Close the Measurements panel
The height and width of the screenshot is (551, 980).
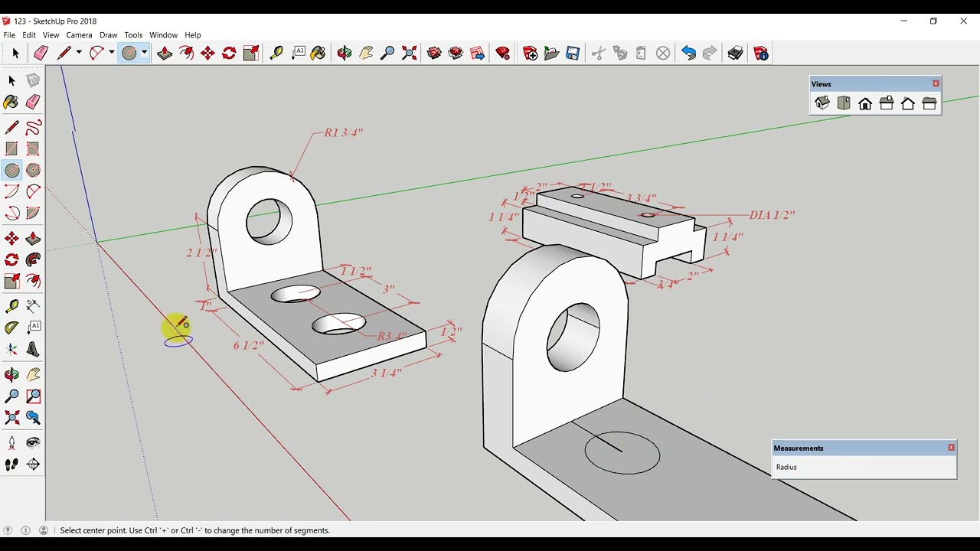951,448
